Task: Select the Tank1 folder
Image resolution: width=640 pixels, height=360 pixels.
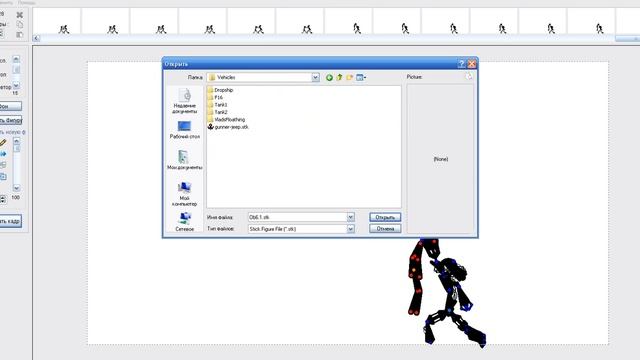Action: (x=218, y=105)
